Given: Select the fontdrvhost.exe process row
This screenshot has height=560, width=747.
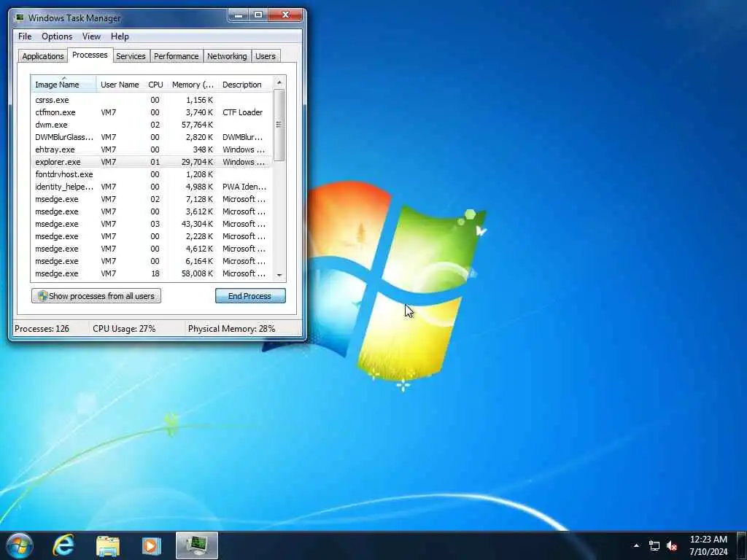Looking at the screenshot, I should tap(152, 174).
